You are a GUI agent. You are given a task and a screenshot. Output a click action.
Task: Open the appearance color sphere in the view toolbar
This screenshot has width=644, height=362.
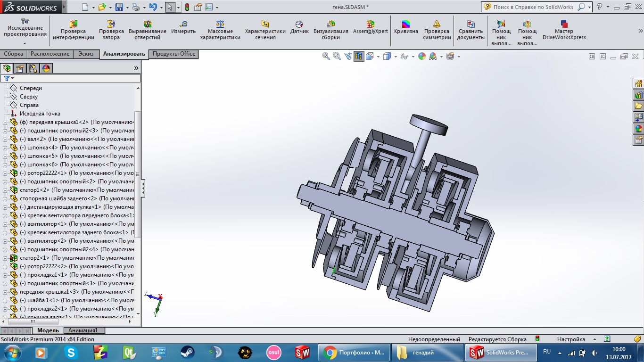point(422,57)
